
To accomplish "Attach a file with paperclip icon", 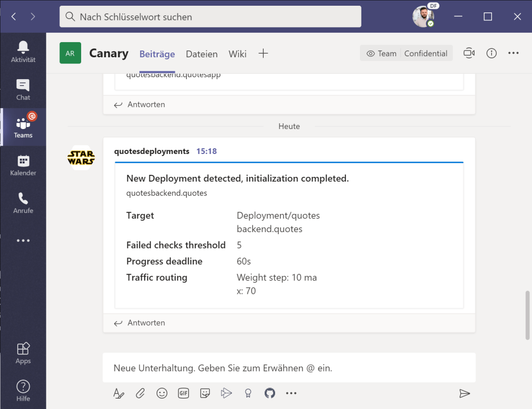I will tap(140, 393).
